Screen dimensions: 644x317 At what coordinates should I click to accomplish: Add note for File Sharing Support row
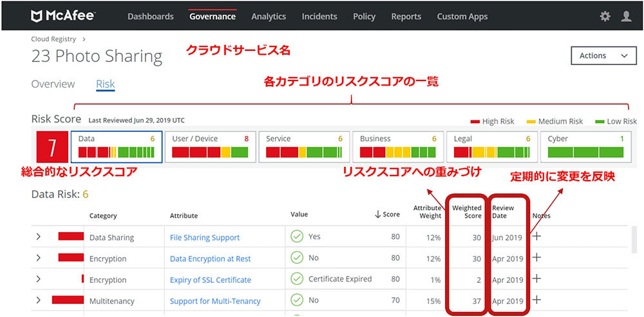[537, 237]
